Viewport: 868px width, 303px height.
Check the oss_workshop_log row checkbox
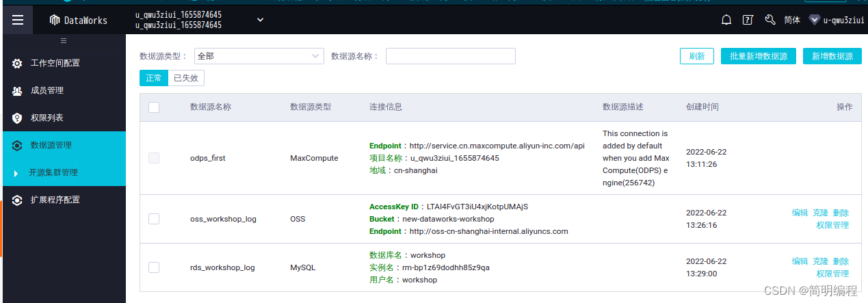pos(154,219)
